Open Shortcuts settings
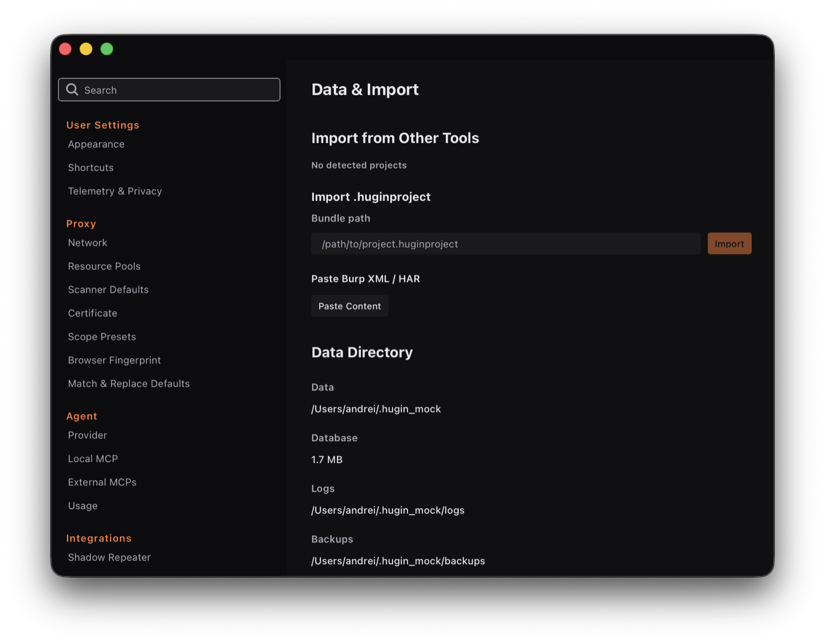The image size is (825, 644). tap(91, 168)
